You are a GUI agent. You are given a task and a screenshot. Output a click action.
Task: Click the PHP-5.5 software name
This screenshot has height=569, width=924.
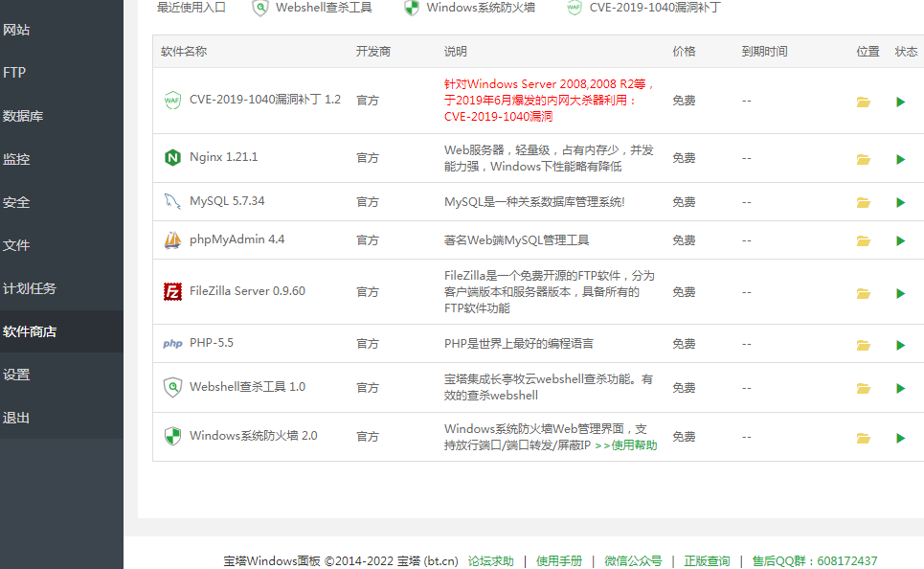point(212,343)
